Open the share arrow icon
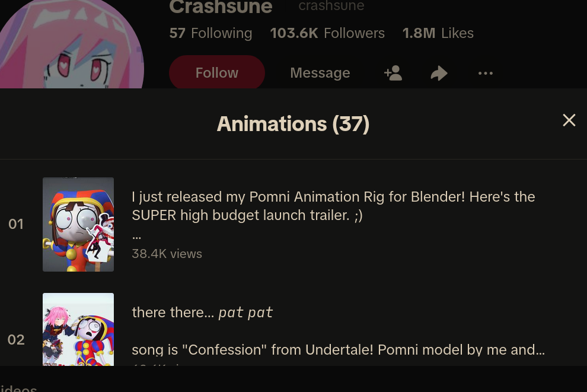Image resolution: width=587 pixels, height=392 pixels. (x=439, y=73)
